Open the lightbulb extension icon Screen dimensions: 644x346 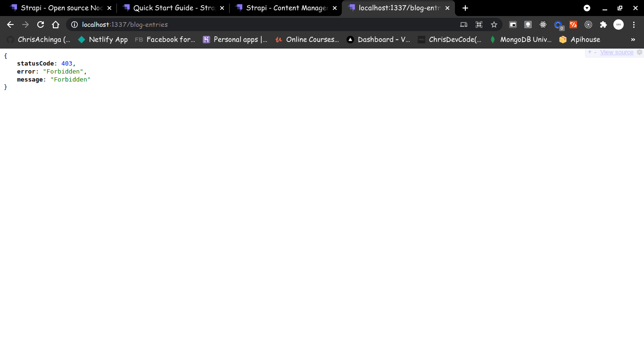click(528, 25)
